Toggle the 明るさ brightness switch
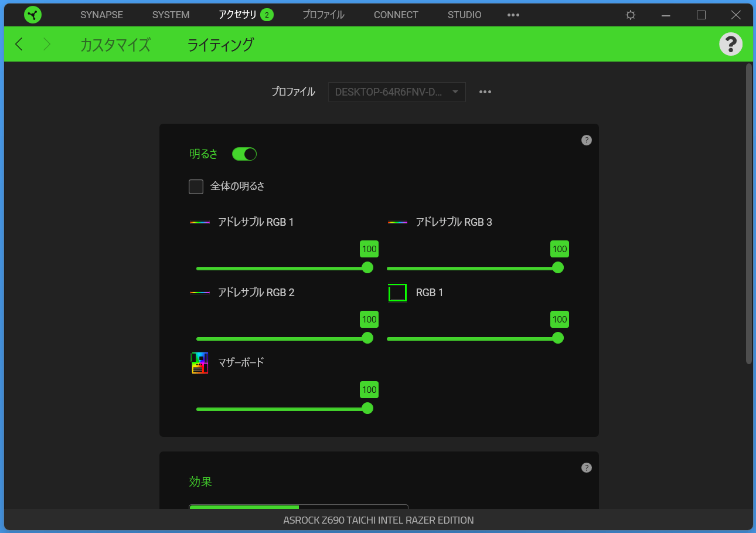The height and width of the screenshot is (533, 756). [x=244, y=154]
